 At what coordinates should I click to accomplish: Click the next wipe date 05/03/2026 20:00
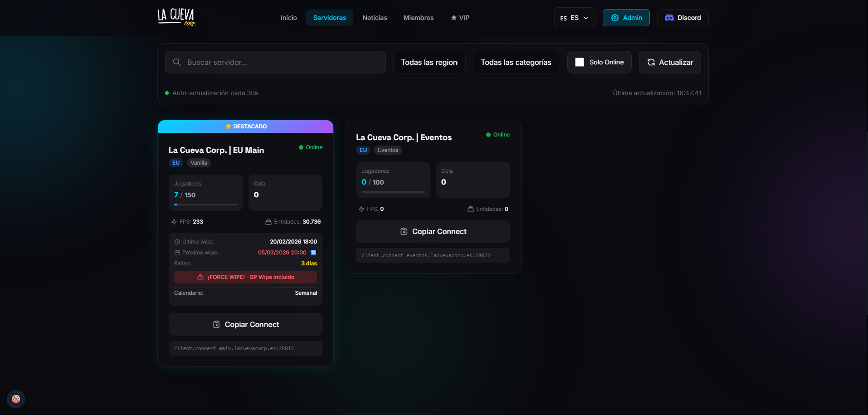click(x=282, y=253)
